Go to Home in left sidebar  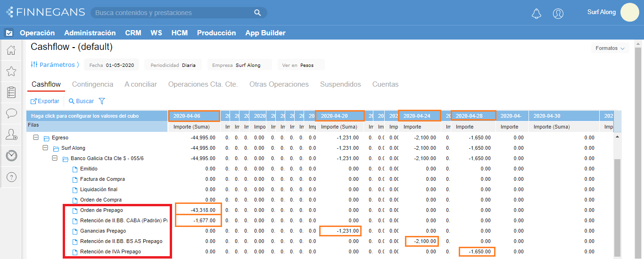click(11, 50)
